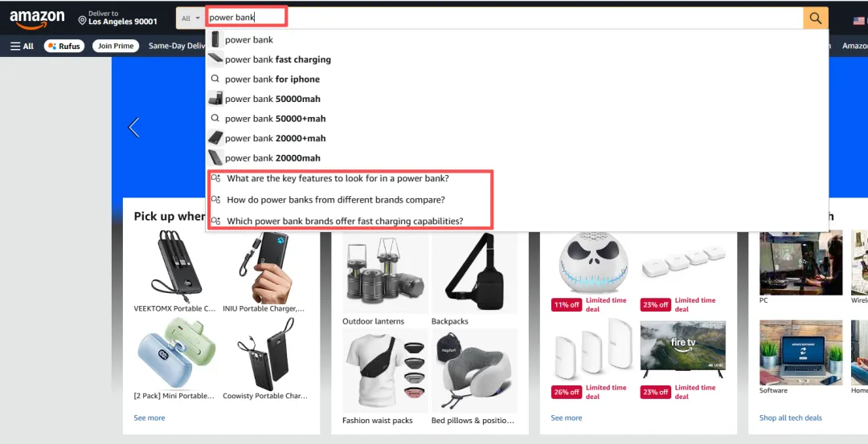This screenshot has width=868, height=444.
Task: Click the location pin Deliver to icon
Action: click(x=82, y=20)
